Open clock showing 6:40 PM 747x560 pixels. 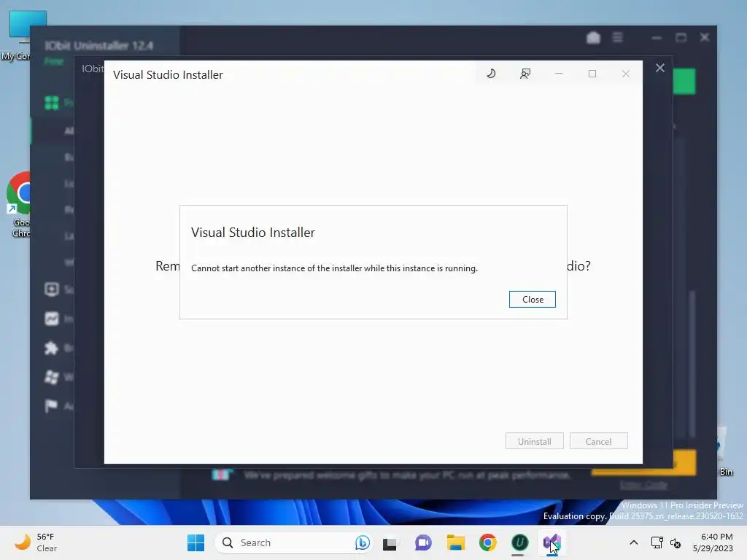pos(713,542)
